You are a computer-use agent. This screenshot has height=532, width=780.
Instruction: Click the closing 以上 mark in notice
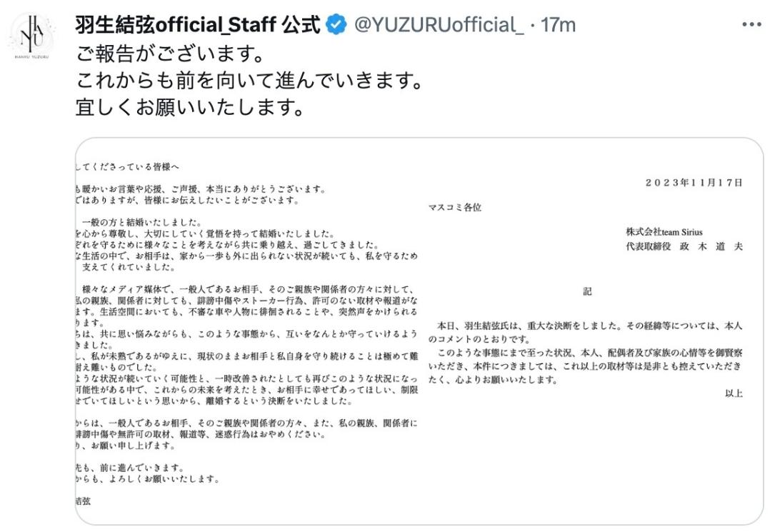(734, 393)
